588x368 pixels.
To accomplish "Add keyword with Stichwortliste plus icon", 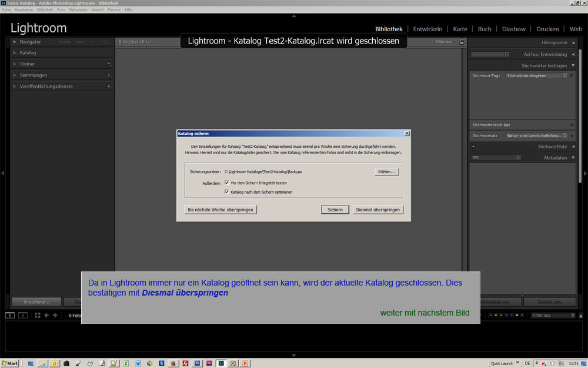I will coord(473,147).
